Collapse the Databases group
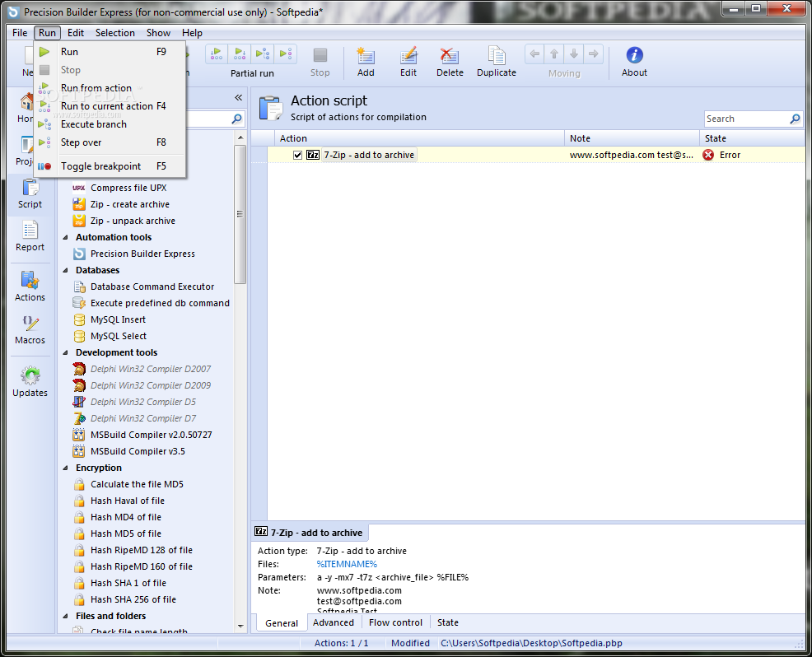The width and height of the screenshot is (812, 657). [x=65, y=270]
